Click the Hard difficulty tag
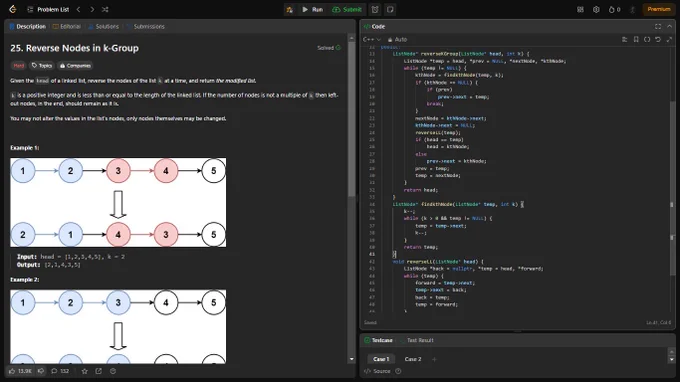 click(19, 66)
